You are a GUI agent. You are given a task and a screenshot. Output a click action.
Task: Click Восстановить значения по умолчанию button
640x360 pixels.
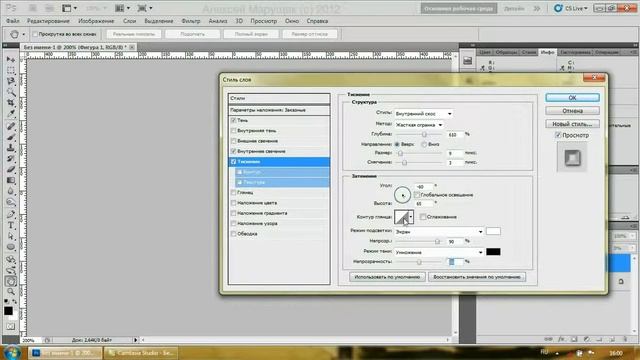[x=477, y=277]
